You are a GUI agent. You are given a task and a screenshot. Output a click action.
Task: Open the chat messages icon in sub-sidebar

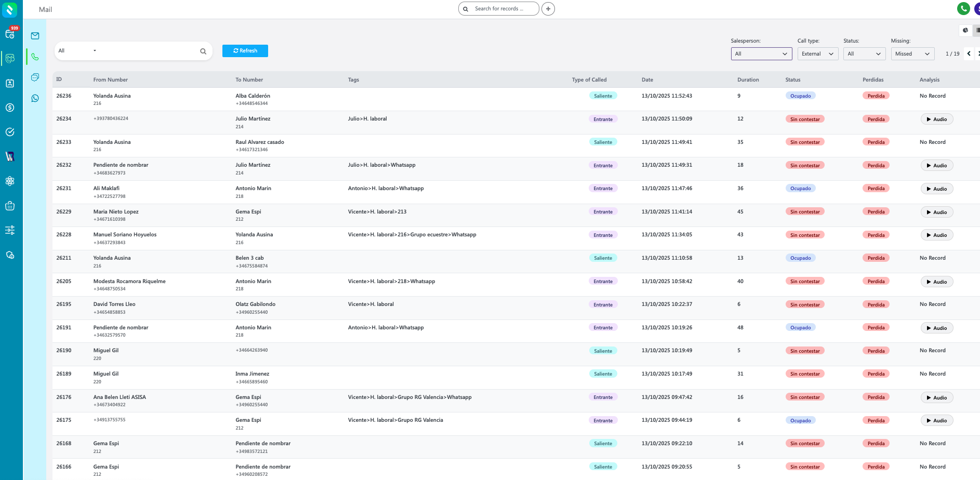[35, 77]
